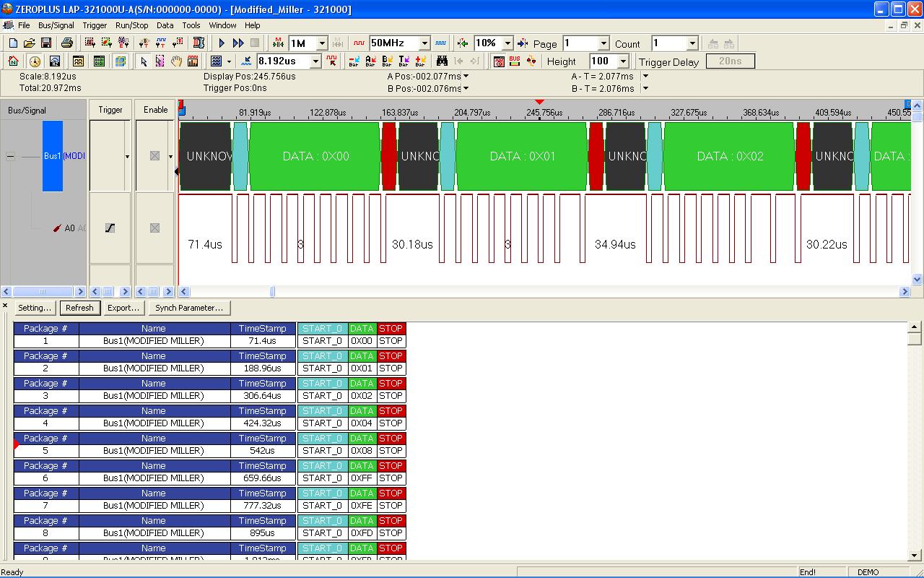Select the hand pan tool
This screenshot has height=578, width=924.
click(x=176, y=61)
